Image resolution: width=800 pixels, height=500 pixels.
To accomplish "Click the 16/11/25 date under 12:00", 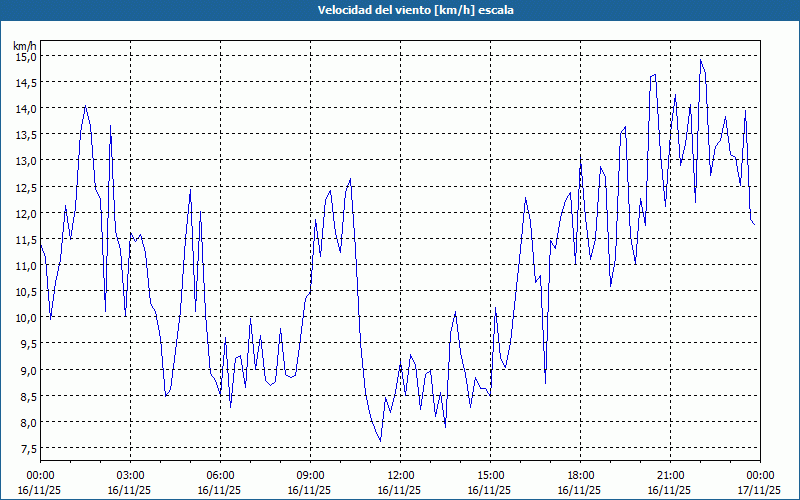I will [x=400, y=490].
